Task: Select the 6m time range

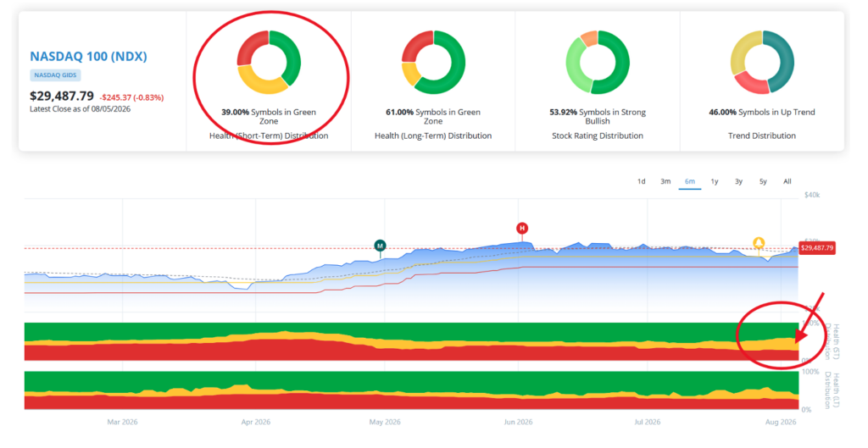Action: tap(690, 181)
